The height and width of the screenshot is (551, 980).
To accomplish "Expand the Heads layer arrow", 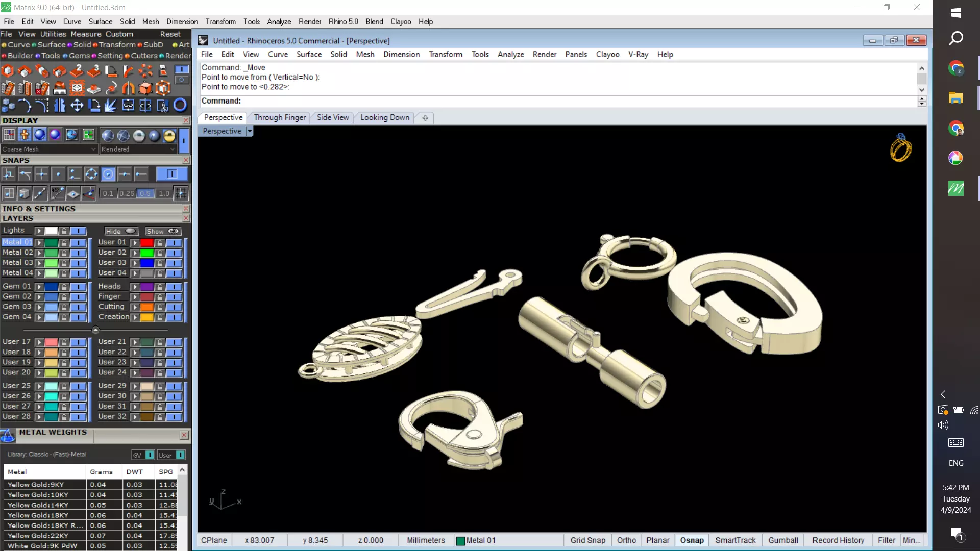I will click(135, 287).
